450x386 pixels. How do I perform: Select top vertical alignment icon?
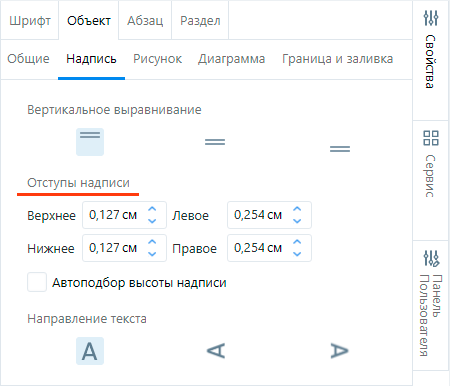tap(90, 142)
